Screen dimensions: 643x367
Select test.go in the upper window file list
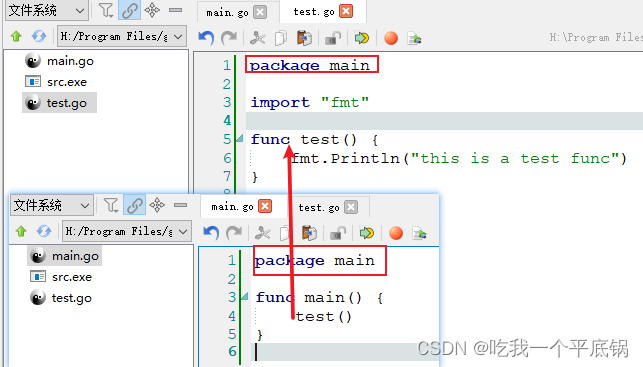pos(59,103)
